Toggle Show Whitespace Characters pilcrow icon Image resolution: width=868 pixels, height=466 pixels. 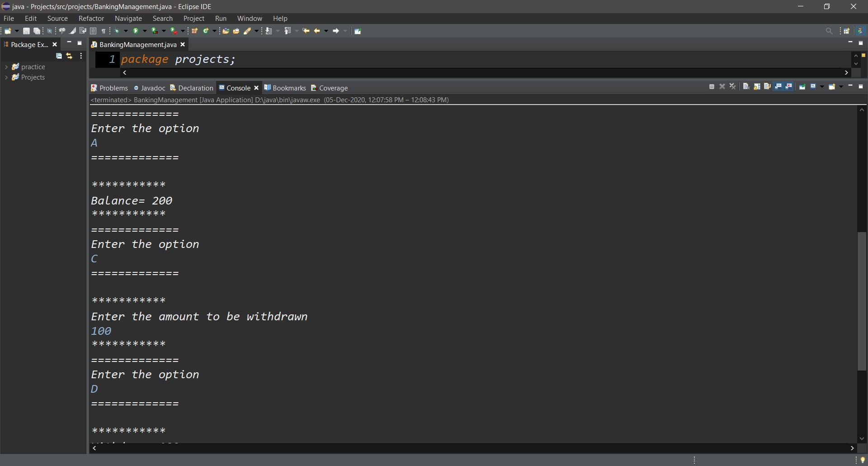[104, 31]
